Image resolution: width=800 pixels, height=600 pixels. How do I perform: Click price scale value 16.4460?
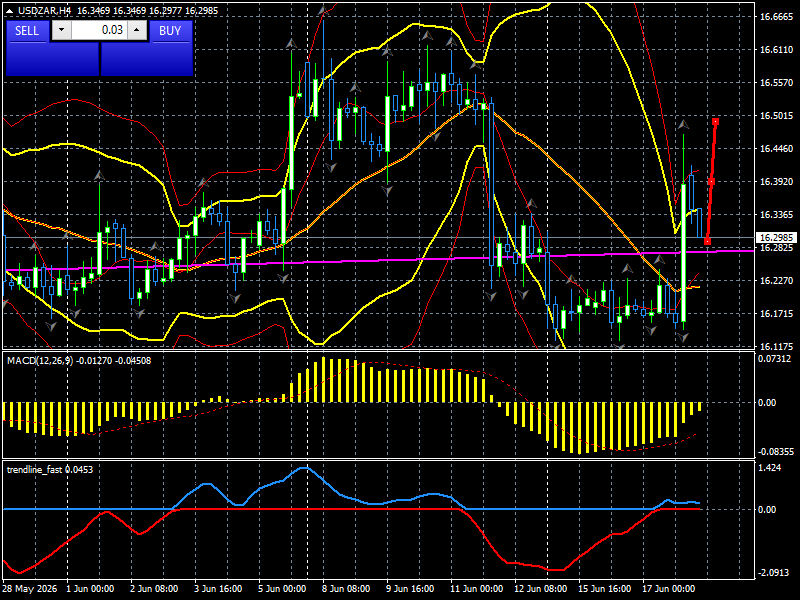tap(777, 149)
